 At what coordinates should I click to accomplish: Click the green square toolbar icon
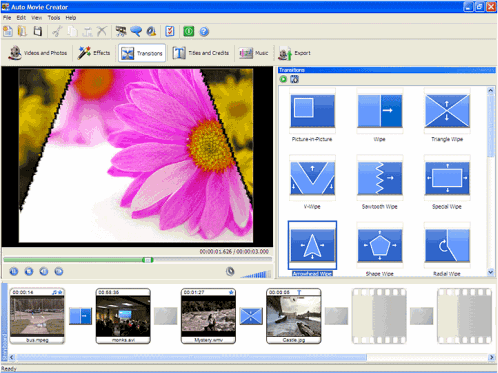pyautogui.click(x=189, y=32)
